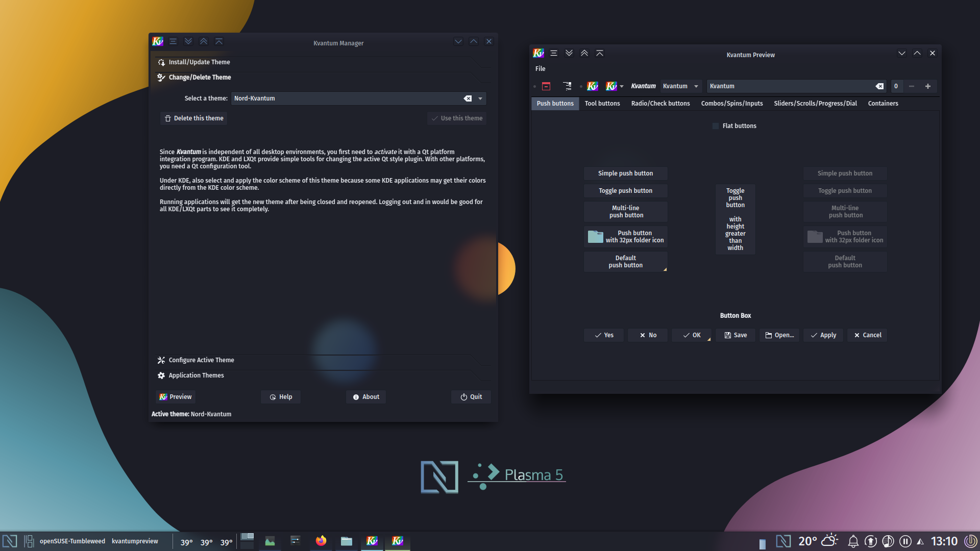Click red window icon in Preview toolbar
The width and height of the screenshot is (980, 551).
click(546, 86)
